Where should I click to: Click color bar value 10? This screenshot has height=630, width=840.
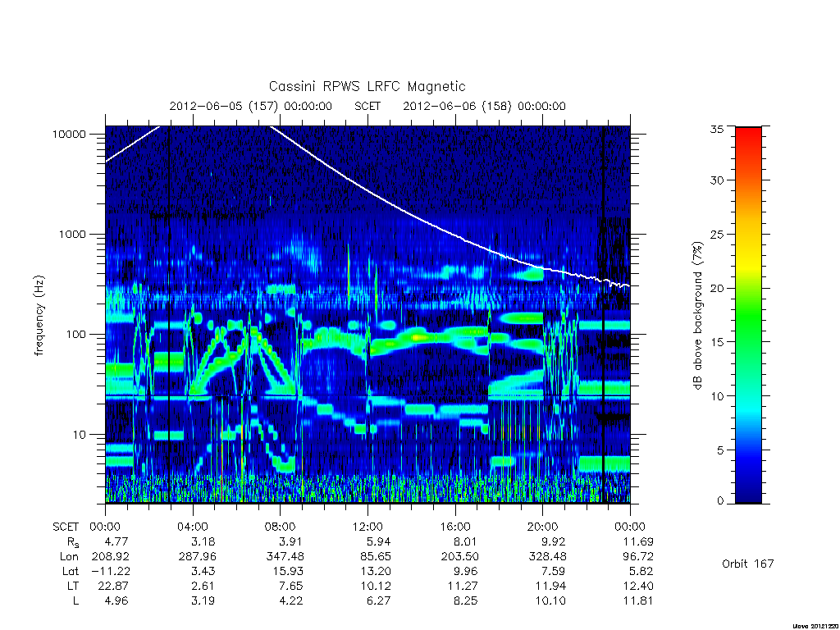(717, 396)
